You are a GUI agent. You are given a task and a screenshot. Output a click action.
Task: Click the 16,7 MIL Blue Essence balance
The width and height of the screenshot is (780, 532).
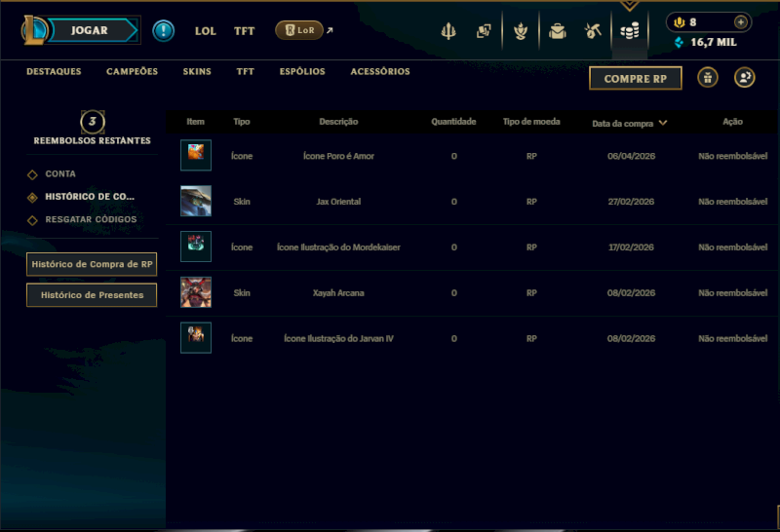point(714,42)
